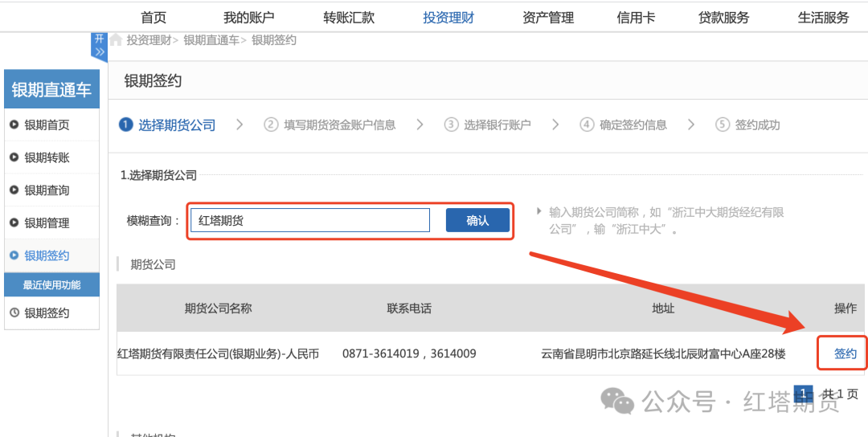The height and width of the screenshot is (437, 868).
Task: Click the 投资理财 breadcrumb link
Action: tap(149, 40)
